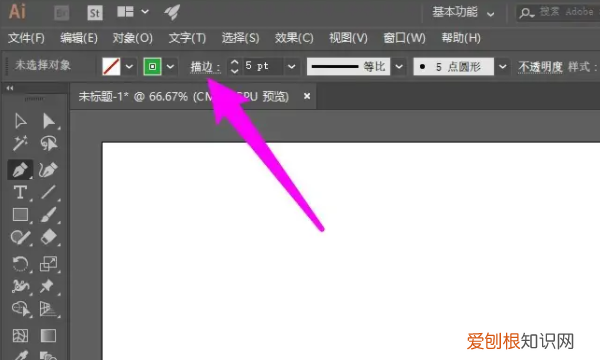Viewport: 600px width, 360px height.
Task: Open the stroke weight 5 pt dropdown
Action: (x=292, y=67)
